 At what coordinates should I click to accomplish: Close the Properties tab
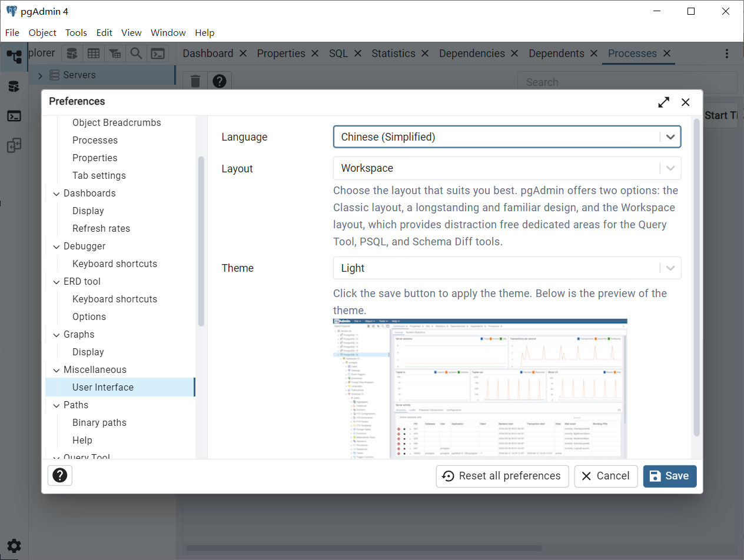(315, 54)
